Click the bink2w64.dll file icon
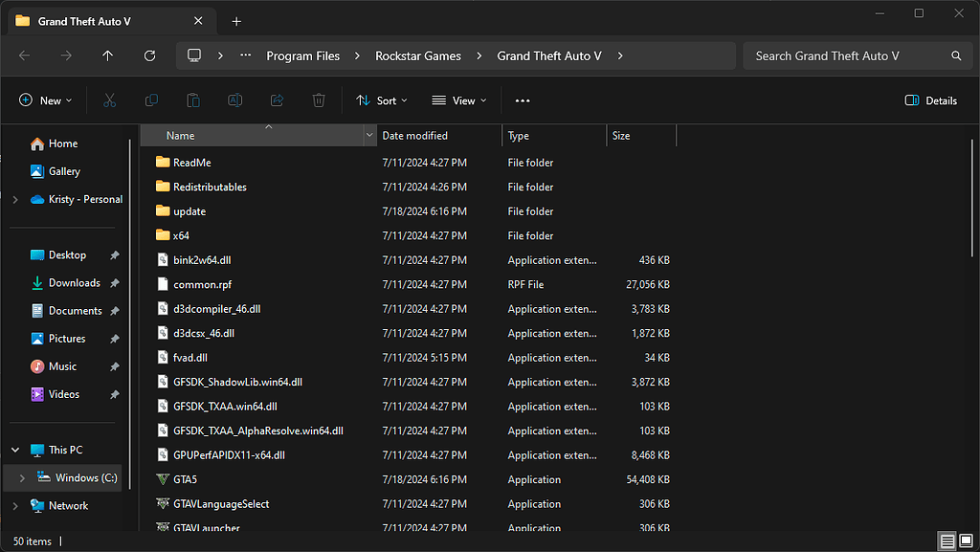 [x=163, y=260]
